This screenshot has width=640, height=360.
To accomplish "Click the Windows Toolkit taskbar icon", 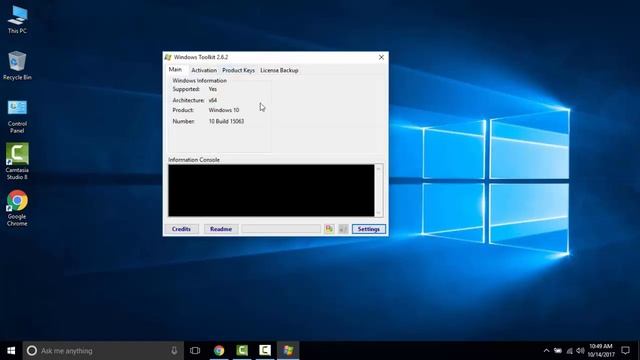I will pos(288,351).
